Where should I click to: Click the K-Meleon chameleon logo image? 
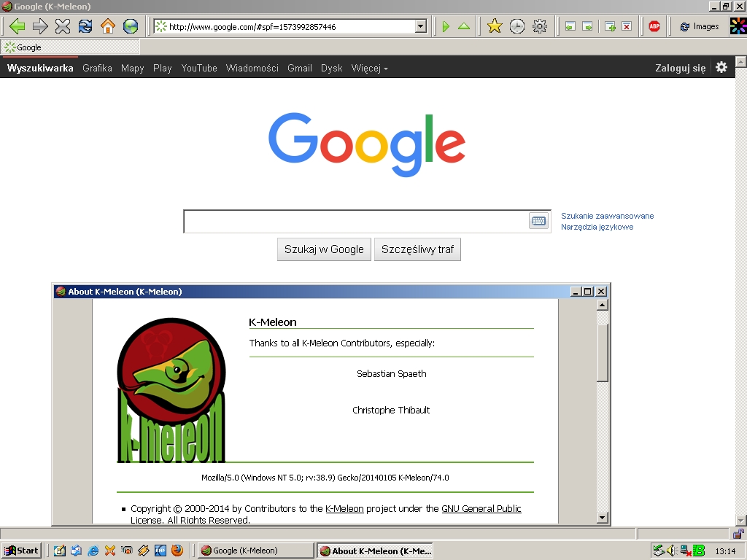(171, 390)
